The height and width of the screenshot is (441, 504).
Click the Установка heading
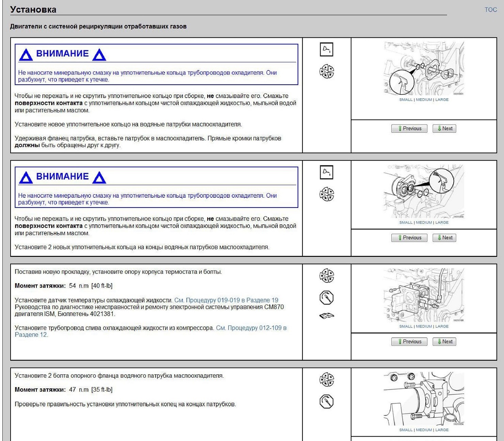click(x=33, y=10)
